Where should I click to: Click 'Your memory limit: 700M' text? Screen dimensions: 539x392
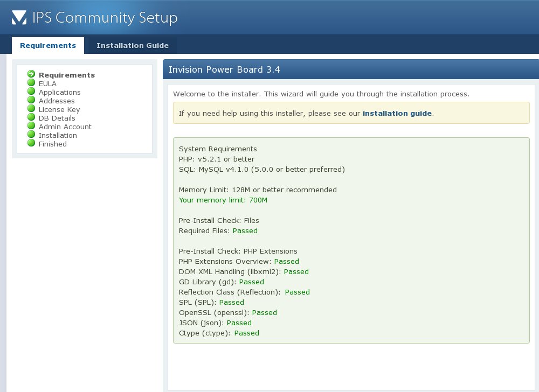(223, 200)
